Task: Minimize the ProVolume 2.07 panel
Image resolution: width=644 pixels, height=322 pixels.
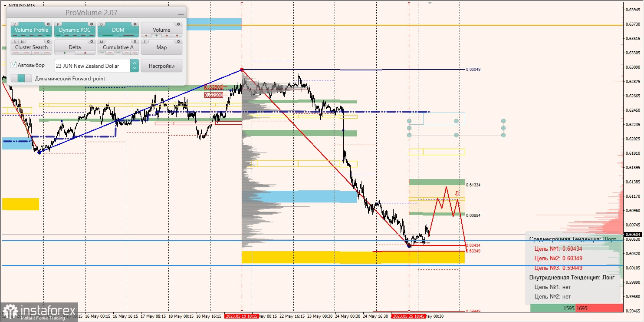Action: tap(181, 13)
